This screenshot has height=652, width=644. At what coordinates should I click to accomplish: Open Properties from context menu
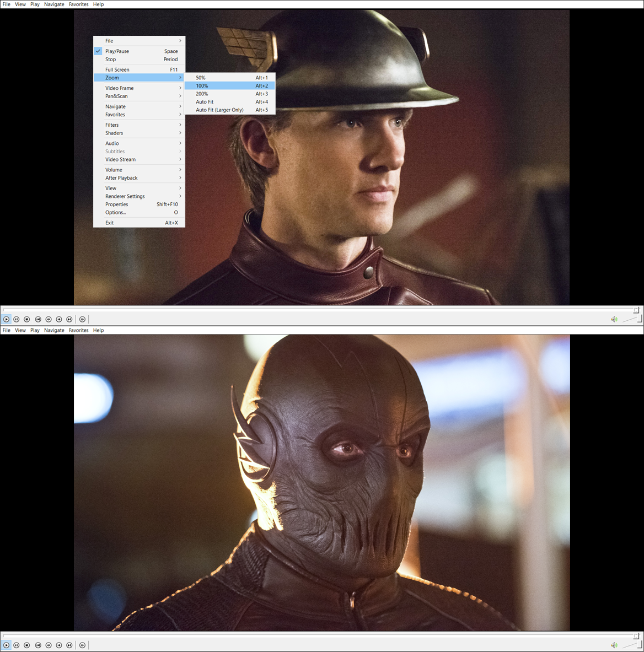(139, 204)
